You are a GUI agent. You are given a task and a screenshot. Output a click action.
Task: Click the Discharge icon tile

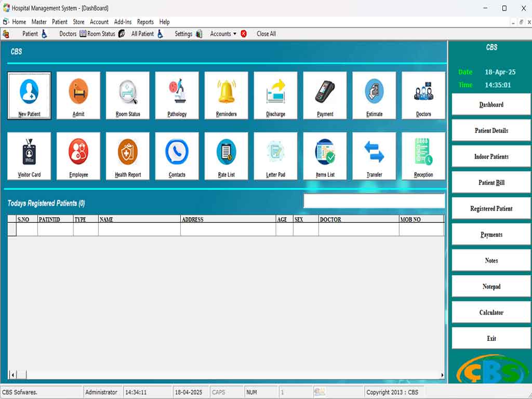point(275,96)
